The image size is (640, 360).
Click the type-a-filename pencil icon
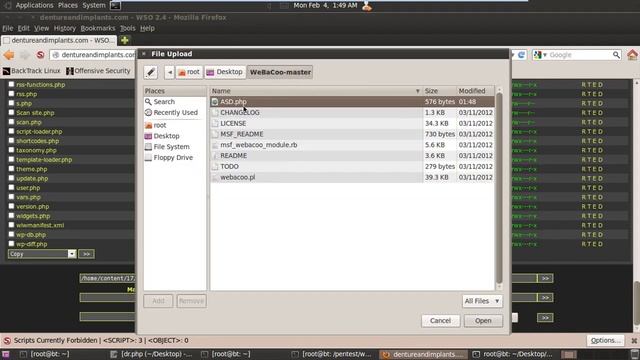(x=151, y=72)
